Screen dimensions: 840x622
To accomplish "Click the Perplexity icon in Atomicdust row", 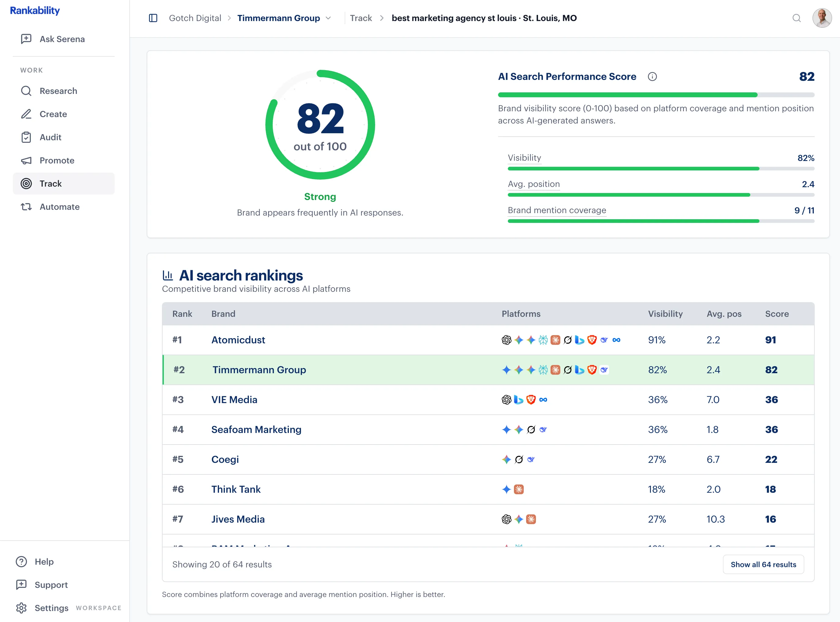I will 543,340.
